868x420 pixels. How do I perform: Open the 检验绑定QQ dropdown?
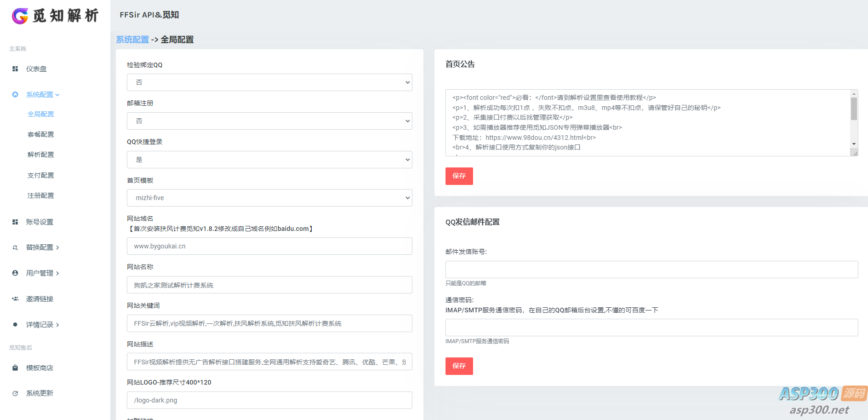(x=269, y=82)
